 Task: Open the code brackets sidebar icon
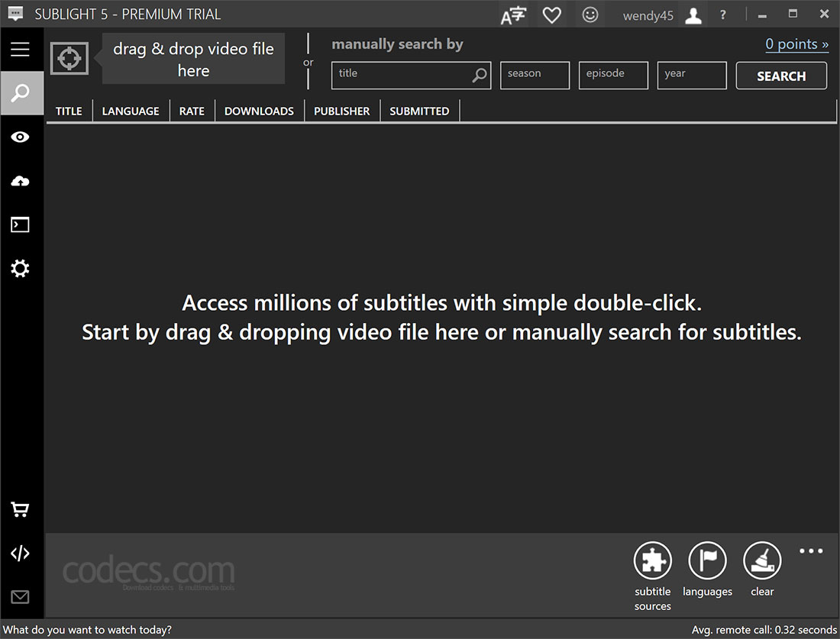tap(21, 553)
